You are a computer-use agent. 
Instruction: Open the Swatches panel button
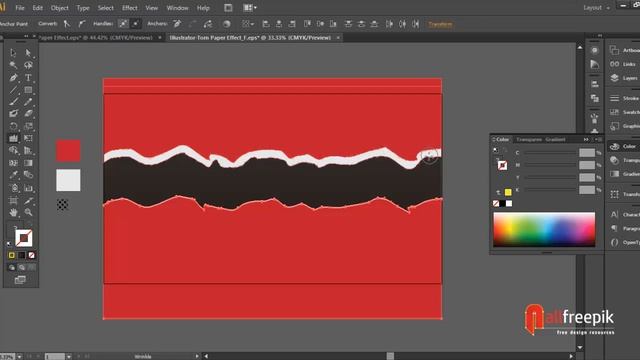pyautogui.click(x=624, y=112)
